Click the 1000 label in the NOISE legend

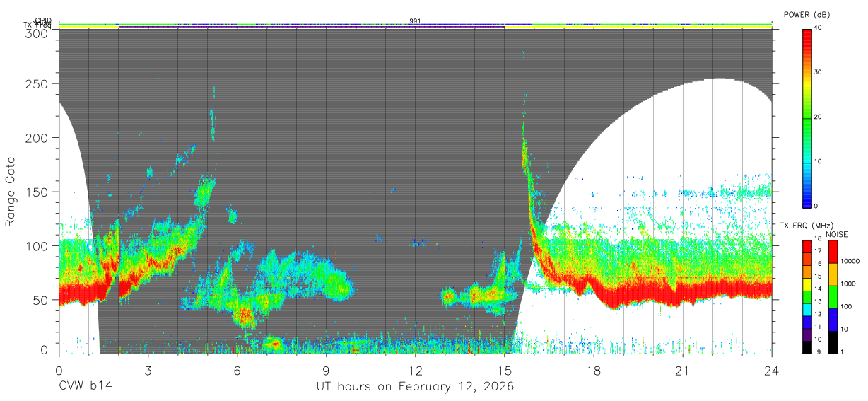pyautogui.click(x=847, y=284)
